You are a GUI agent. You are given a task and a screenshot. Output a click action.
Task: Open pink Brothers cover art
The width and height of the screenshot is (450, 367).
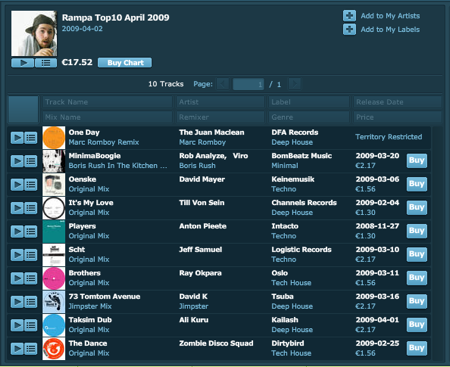tap(54, 278)
